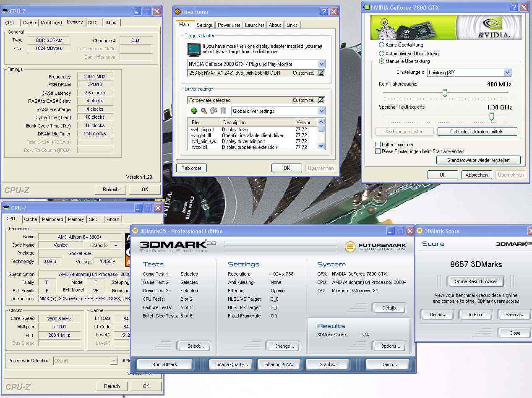Click the CPU-Z Memory window title icon
The width and height of the screenshot is (532, 398).
pyautogui.click(x=5, y=11)
